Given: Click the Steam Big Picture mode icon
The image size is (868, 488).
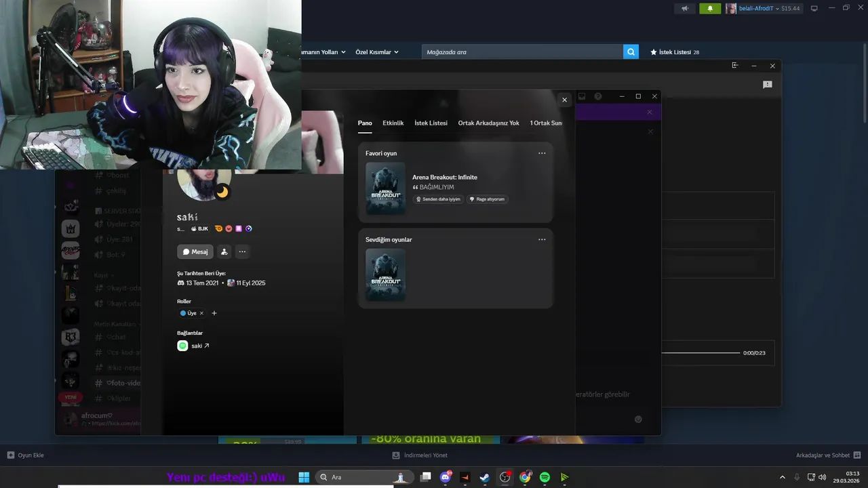Looking at the screenshot, I should coord(814,8).
